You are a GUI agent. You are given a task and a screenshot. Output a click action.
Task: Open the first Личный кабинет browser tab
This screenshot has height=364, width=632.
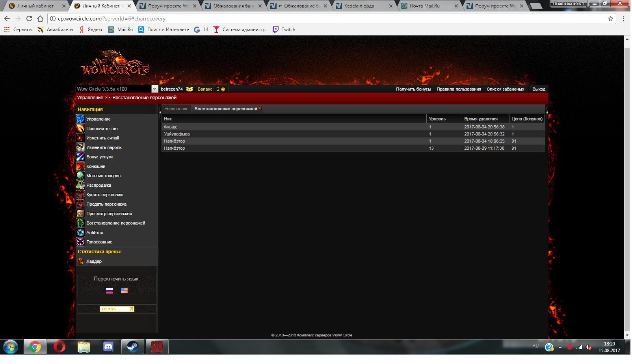click(36, 6)
